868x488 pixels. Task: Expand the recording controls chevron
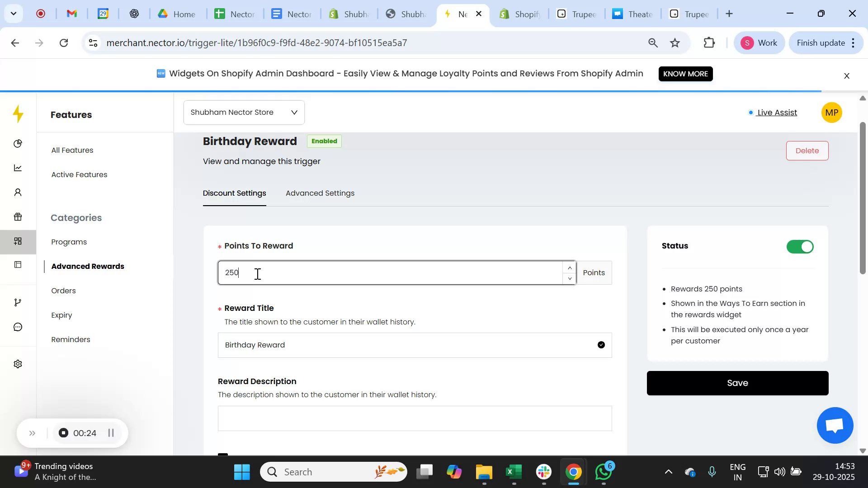click(x=32, y=432)
